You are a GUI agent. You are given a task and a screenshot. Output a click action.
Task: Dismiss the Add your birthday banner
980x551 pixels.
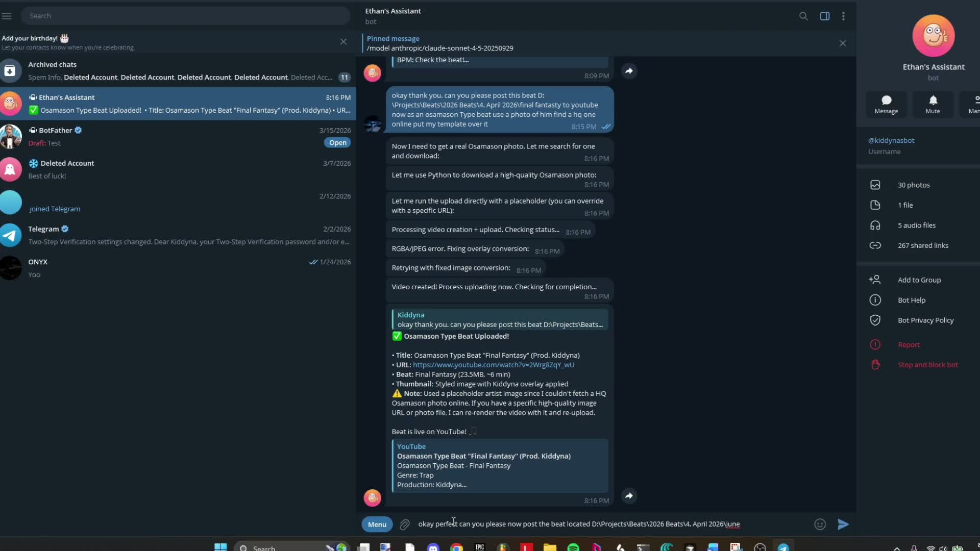pos(344,42)
